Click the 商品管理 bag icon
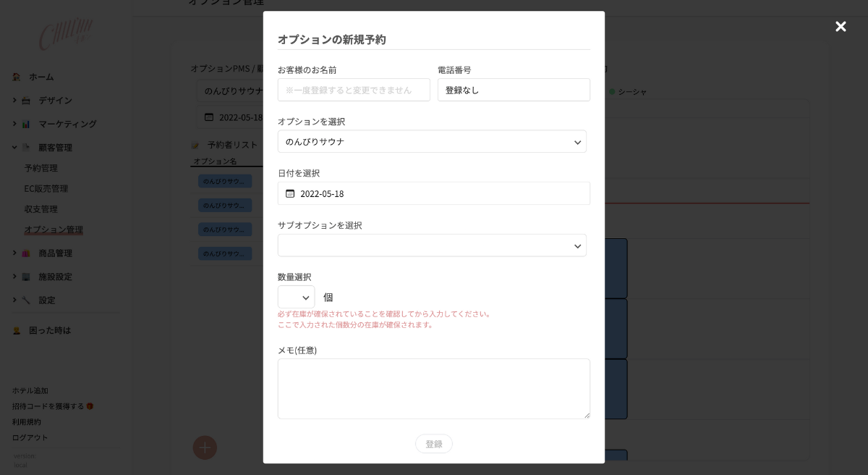The width and height of the screenshot is (868, 475). coord(26,253)
